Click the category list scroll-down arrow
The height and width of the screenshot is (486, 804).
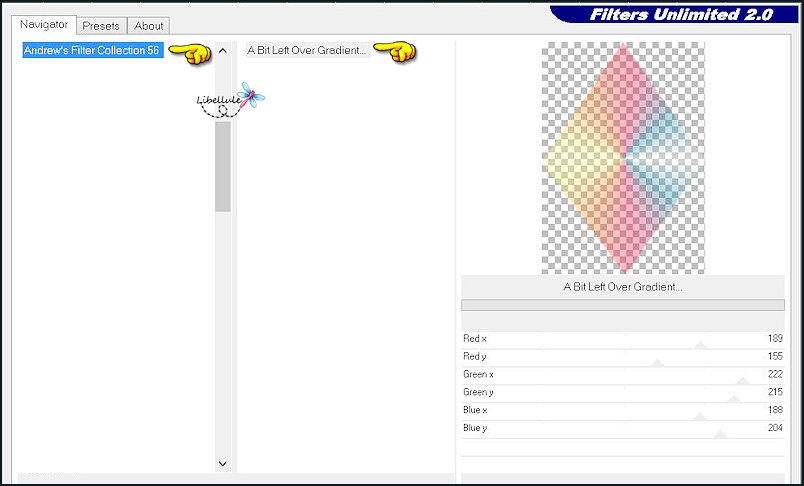click(x=223, y=463)
